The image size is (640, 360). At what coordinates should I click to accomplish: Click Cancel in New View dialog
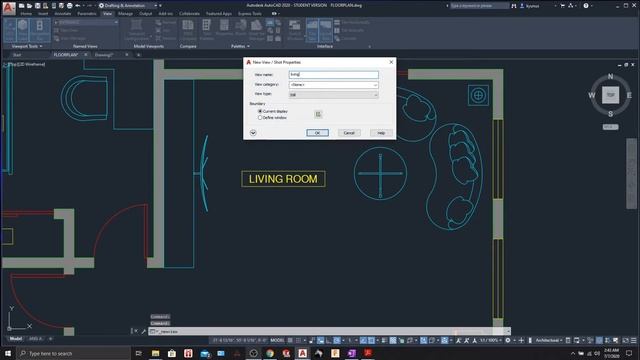click(349, 133)
